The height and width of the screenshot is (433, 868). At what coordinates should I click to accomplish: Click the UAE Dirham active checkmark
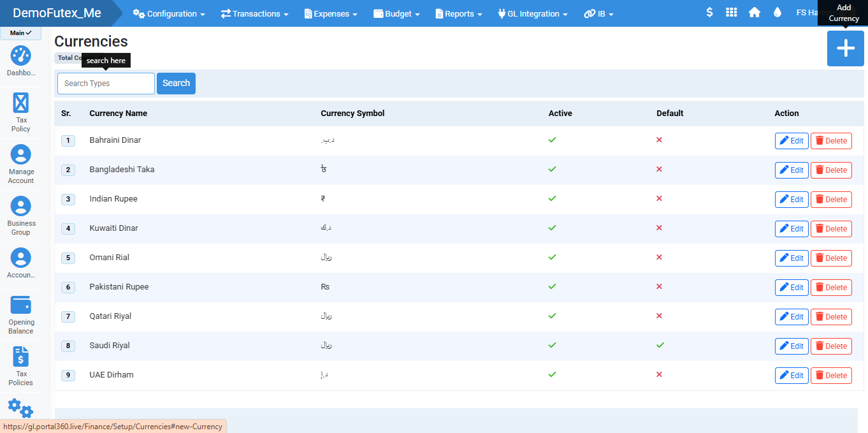(553, 374)
